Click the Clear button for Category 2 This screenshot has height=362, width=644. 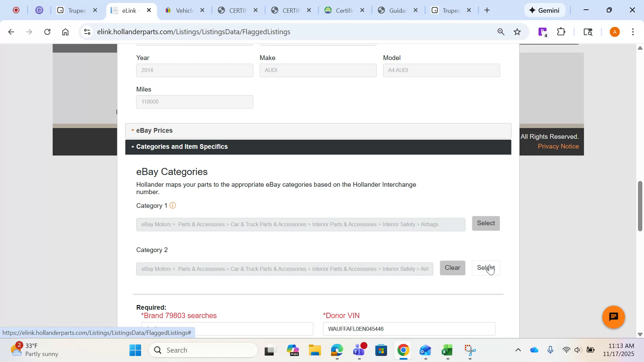coord(452,267)
